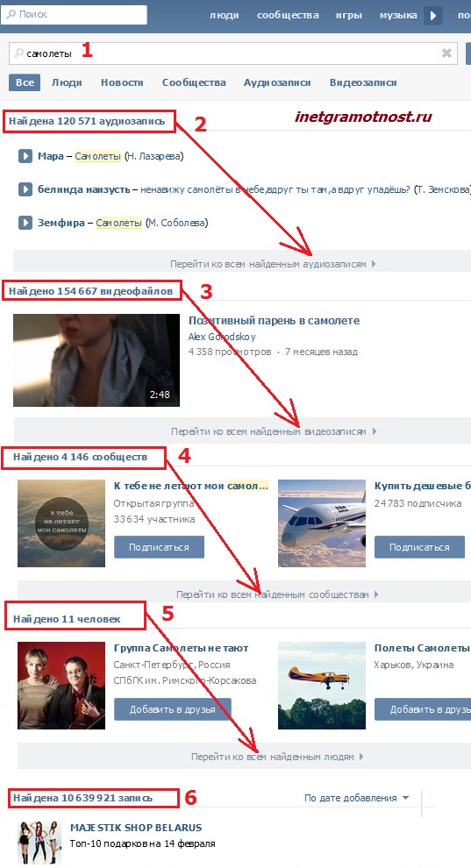Subscribe to К тебе не летают мои самолеты group
Screen dimensions: 471x868
click(159, 547)
